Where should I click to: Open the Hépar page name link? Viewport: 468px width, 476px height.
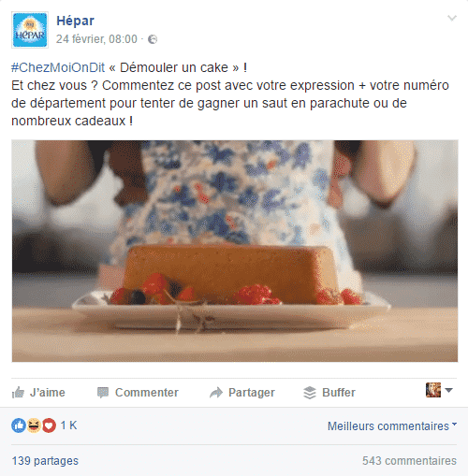pos(75,22)
